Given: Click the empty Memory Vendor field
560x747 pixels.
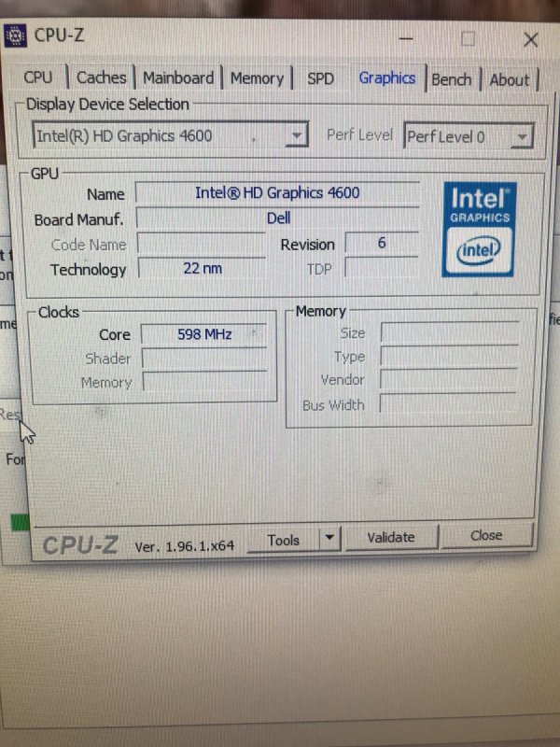Looking at the screenshot, I should (449, 379).
